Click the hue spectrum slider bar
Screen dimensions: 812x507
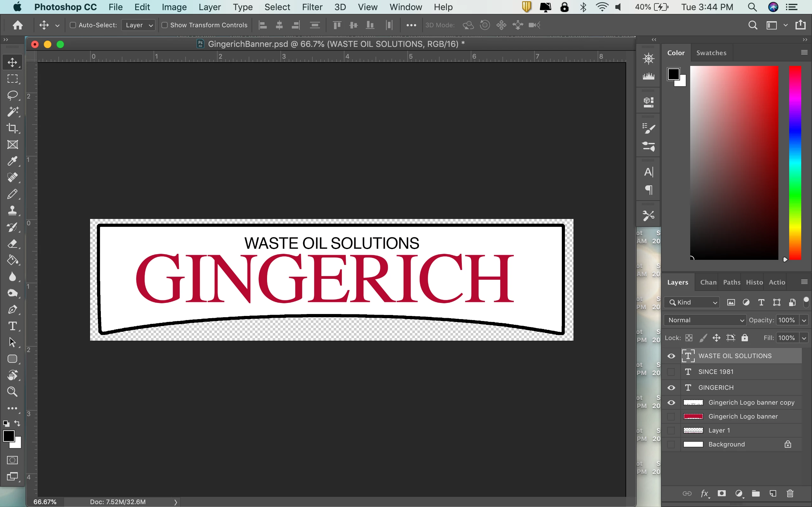[795, 163]
